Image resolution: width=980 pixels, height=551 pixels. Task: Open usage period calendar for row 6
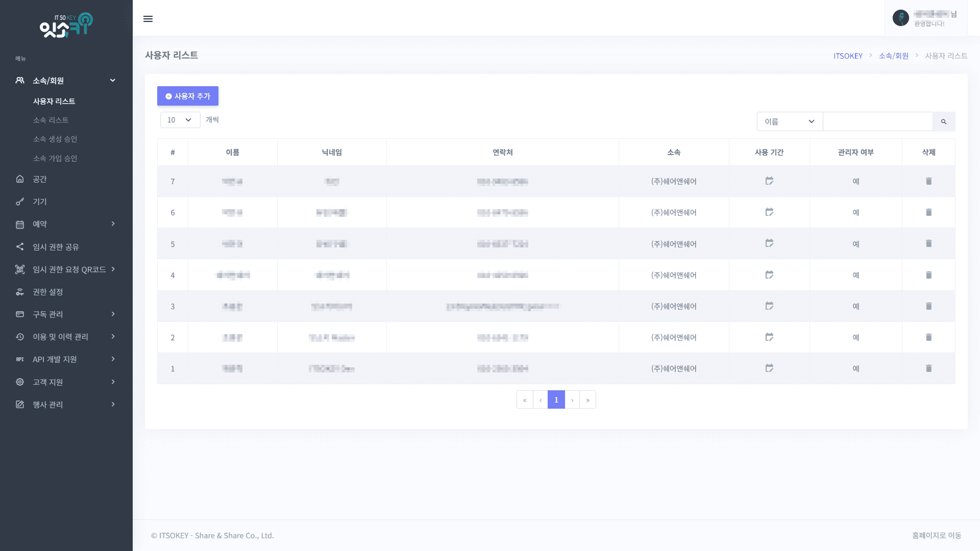[769, 212]
